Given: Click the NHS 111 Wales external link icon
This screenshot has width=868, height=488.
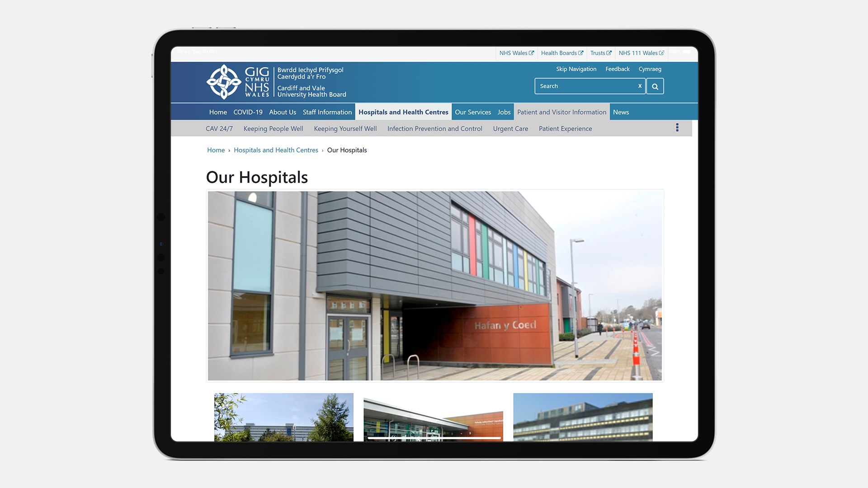Looking at the screenshot, I should (660, 54).
